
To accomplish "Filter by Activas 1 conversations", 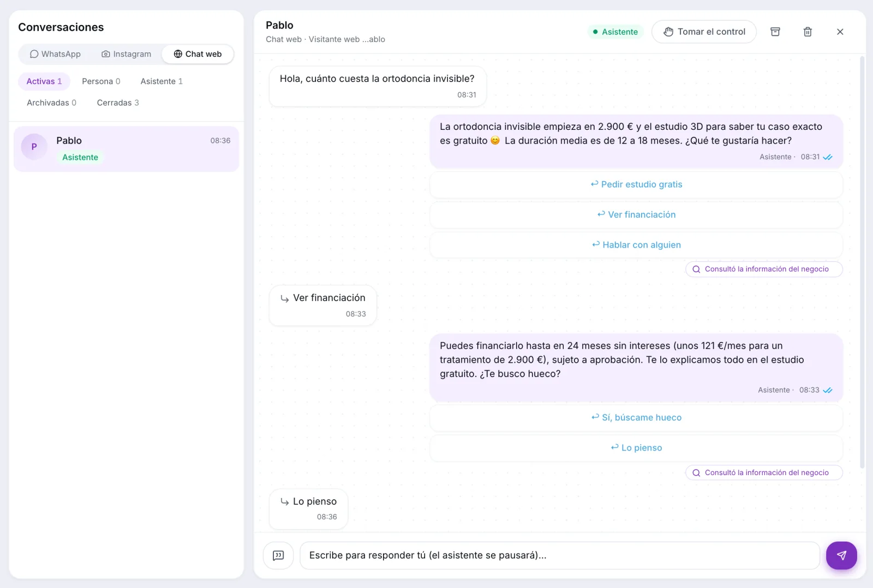I will tap(44, 81).
